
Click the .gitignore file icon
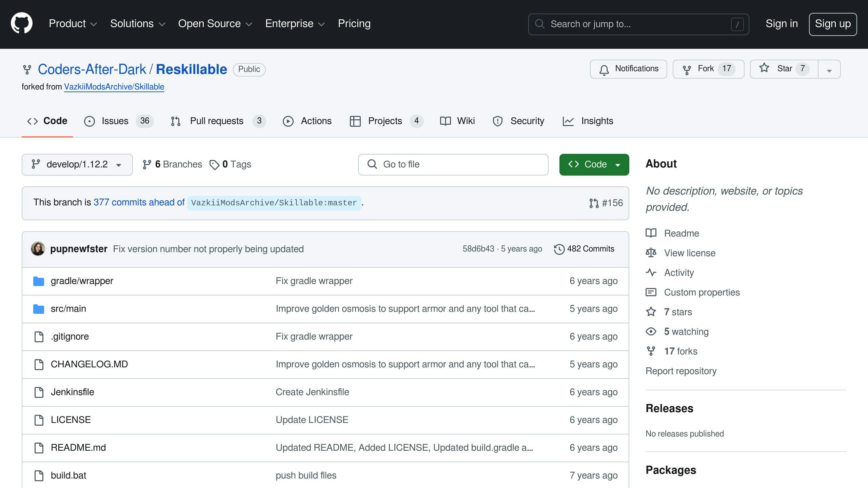coord(39,337)
